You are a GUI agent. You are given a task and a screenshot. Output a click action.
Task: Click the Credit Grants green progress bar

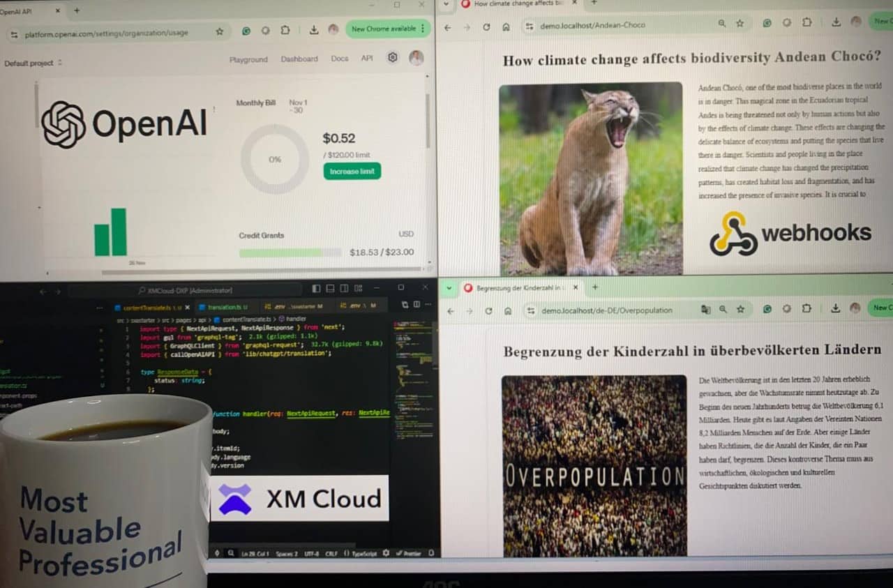pos(290,252)
